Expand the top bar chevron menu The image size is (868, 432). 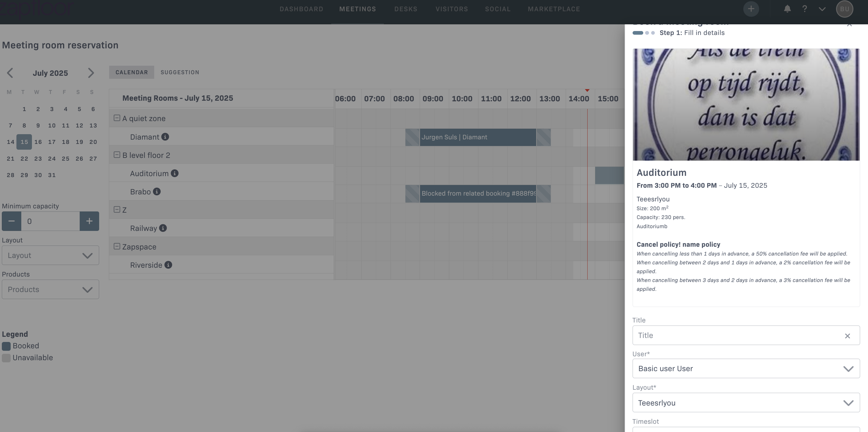822,9
